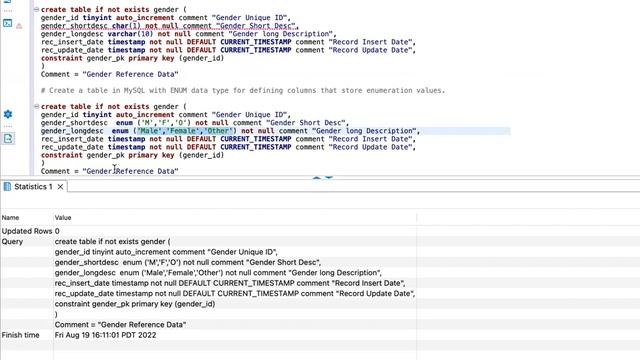
Task: Select the Updated Rows value 0
Action: point(57,231)
